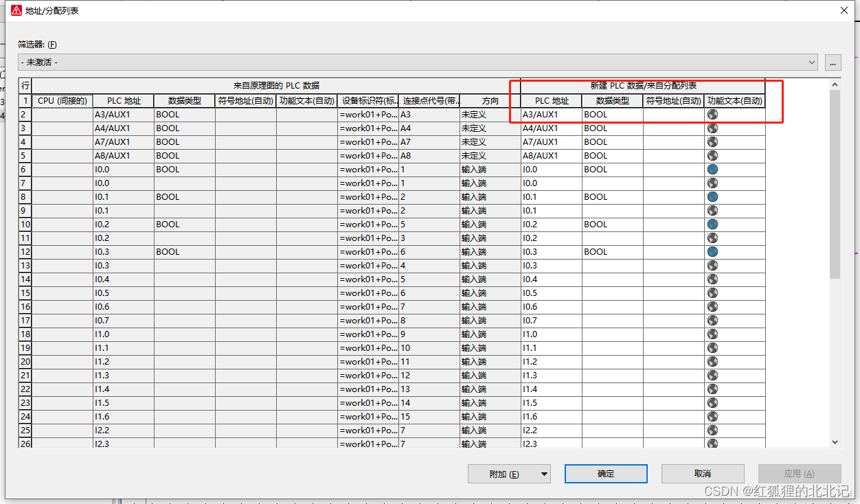Click the table's scroll down arrow

pyautogui.click(x=835, y=443)
